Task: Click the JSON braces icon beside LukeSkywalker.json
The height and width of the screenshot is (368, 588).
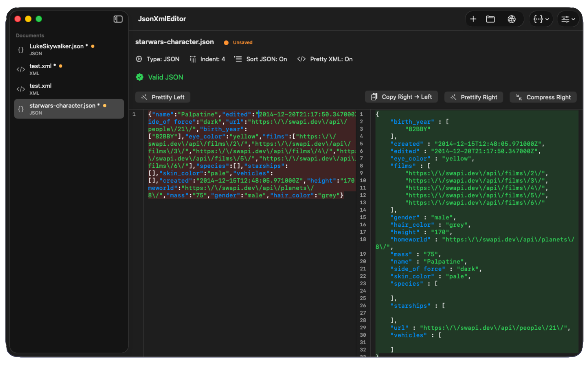Action: click(21, 49)
